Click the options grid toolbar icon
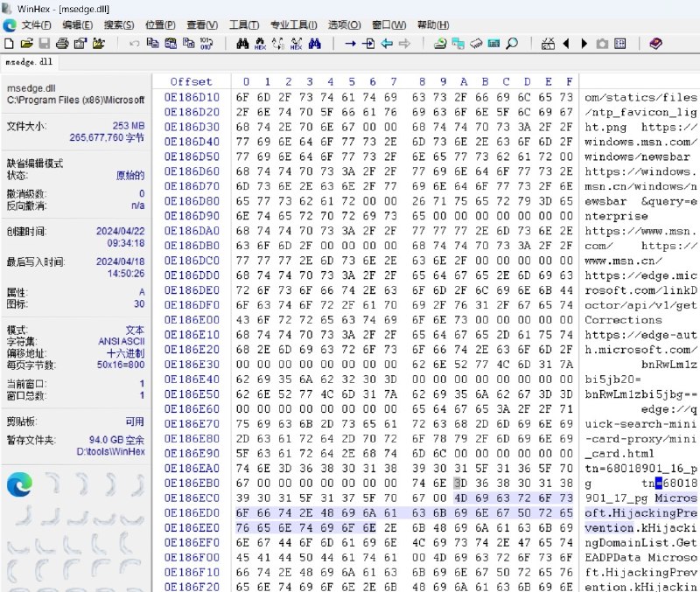This screenshot has height=592, width=700. [620, 43]
